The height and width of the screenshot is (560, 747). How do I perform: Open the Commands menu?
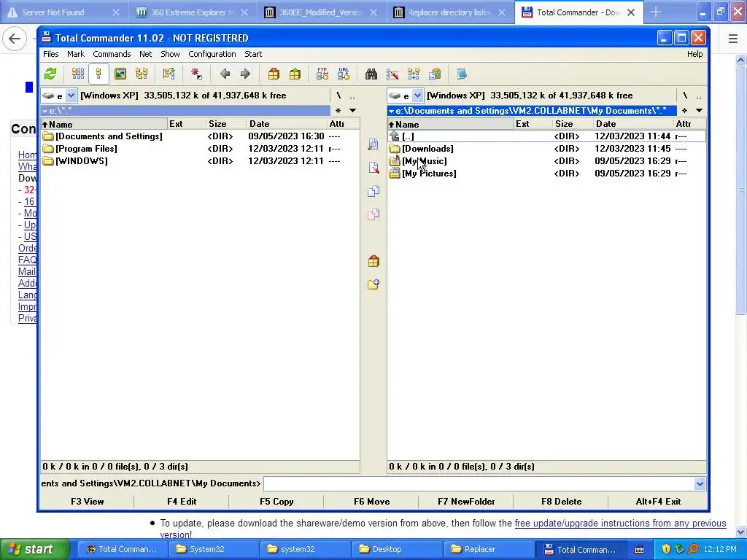point(112,54)
